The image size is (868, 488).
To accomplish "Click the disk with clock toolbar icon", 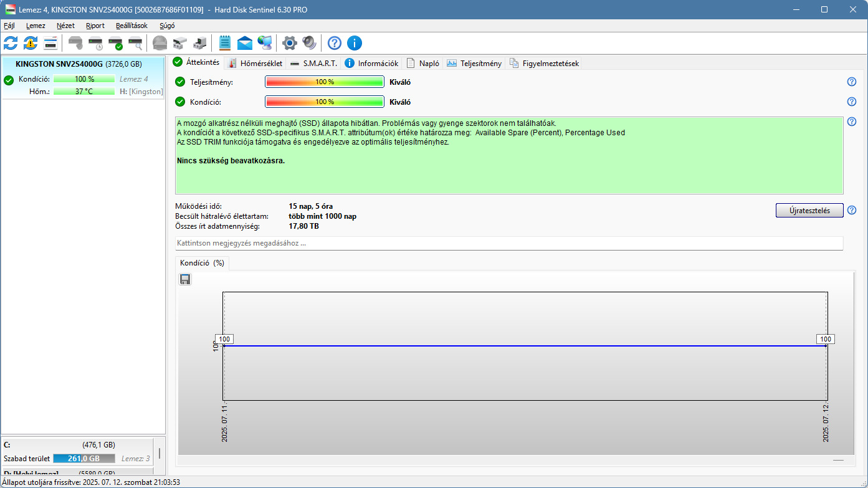I will click(x=95, y=43).
